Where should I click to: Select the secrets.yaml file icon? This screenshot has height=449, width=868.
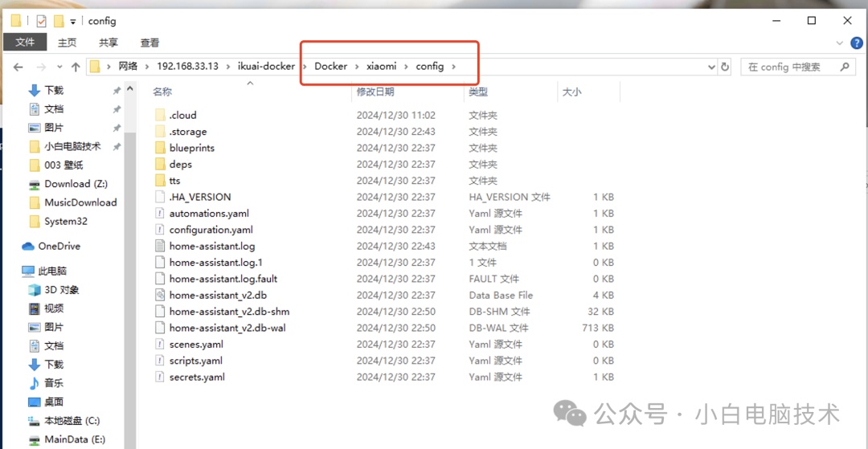(x=160, y=378)
